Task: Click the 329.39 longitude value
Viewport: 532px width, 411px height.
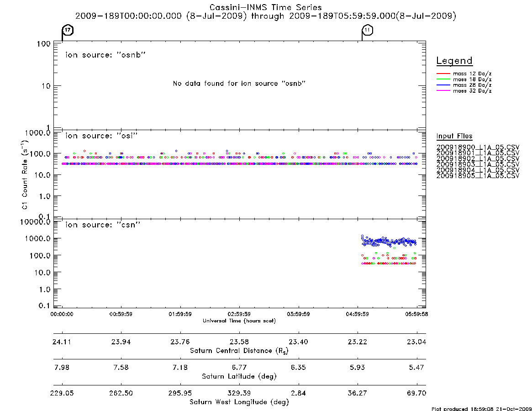Action: click(x=239, y=393)
